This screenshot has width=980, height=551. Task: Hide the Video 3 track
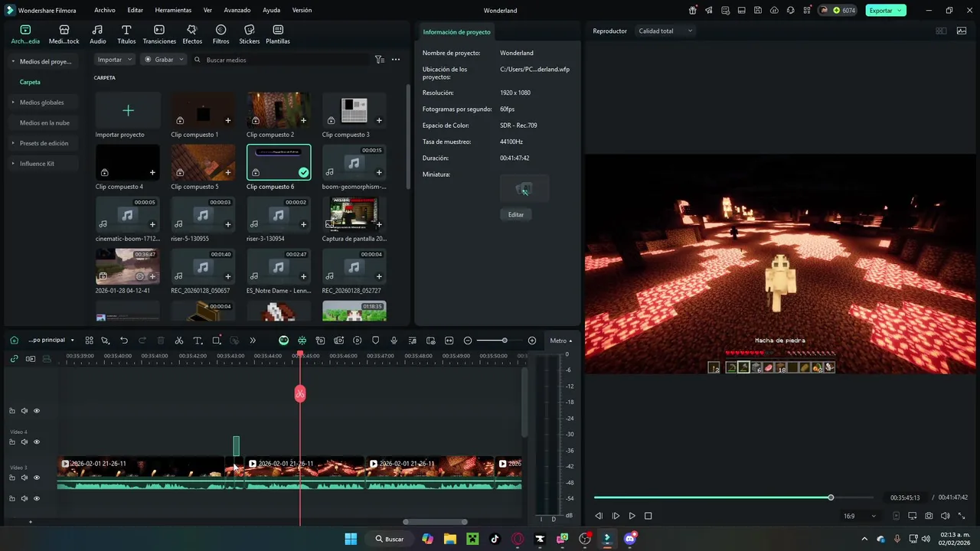tap(36, 478)
